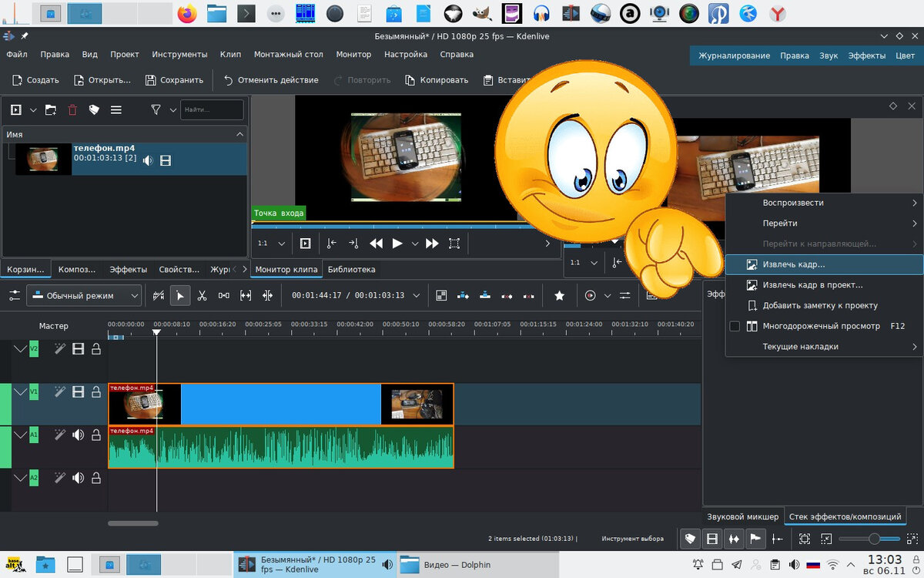Viewport: 924px width, 578px height.
Task: Switch to the 'Эффекты' workspace layout
Action: (867, 55)
